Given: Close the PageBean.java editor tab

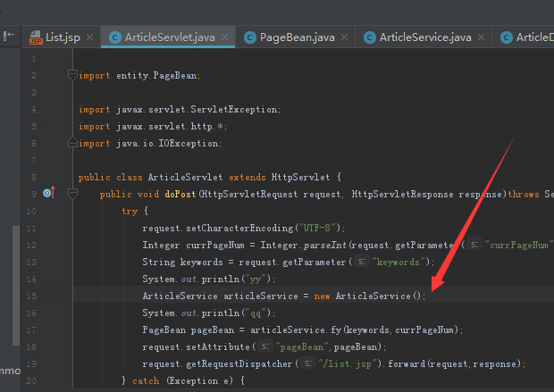Looking at the screenshot, I should pyautogui.click(x=345, y=38).
